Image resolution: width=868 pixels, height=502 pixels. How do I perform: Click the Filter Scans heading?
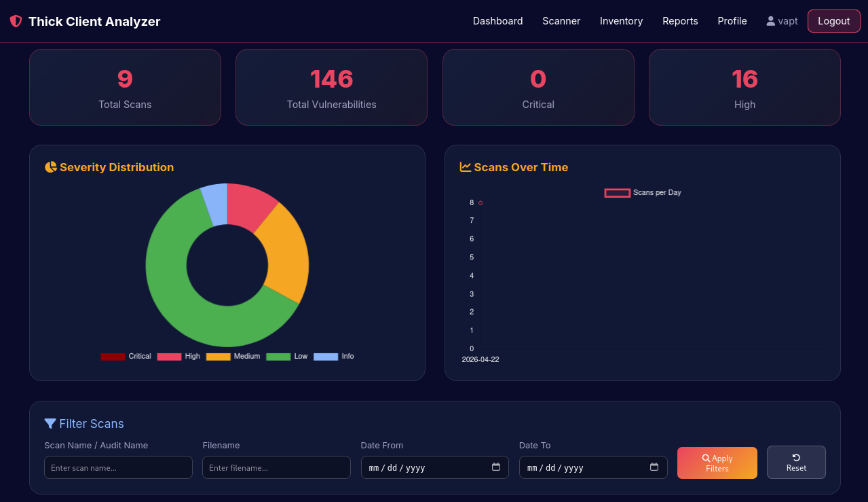pos(92,424)
